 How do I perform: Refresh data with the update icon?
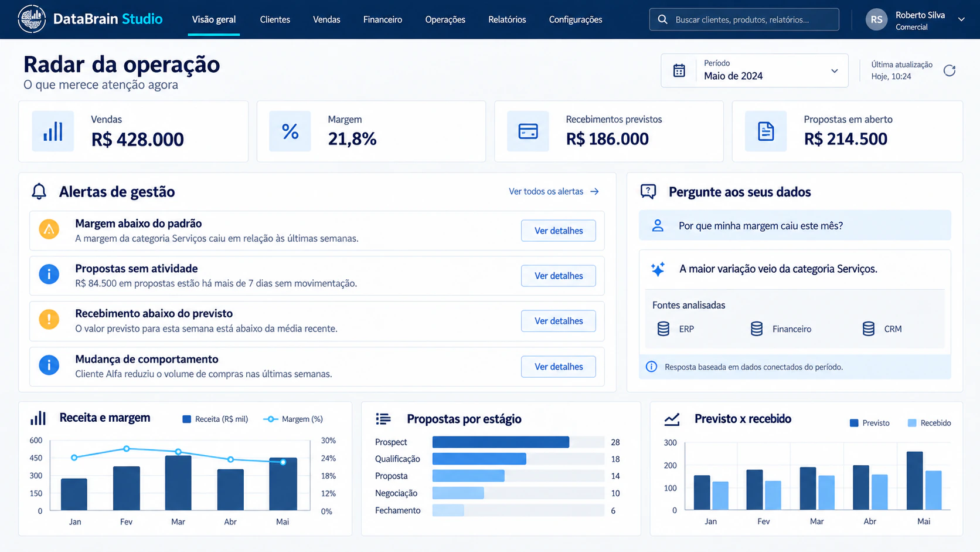point(950,70)
